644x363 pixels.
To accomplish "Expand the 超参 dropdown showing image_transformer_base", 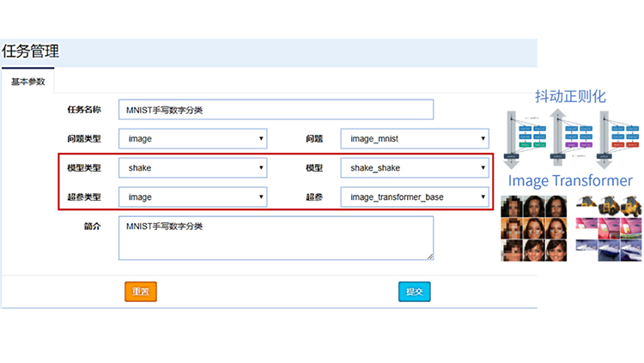I will click(415, 197).
